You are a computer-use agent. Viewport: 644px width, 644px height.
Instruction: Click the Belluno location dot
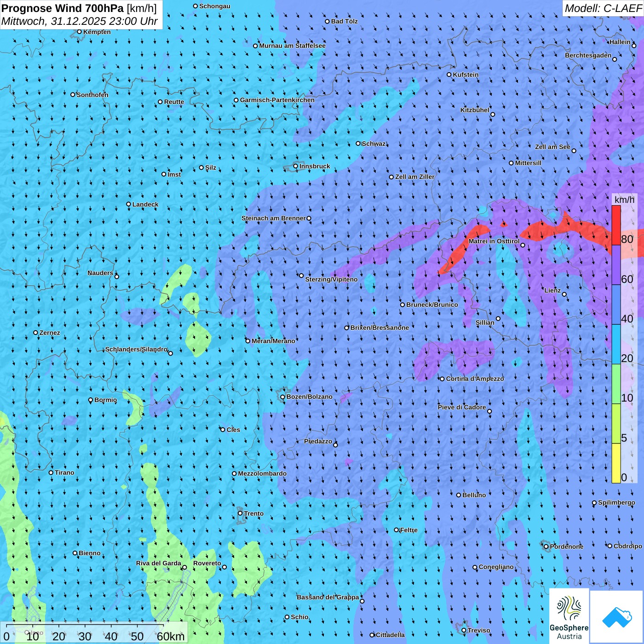coord(459,495)
